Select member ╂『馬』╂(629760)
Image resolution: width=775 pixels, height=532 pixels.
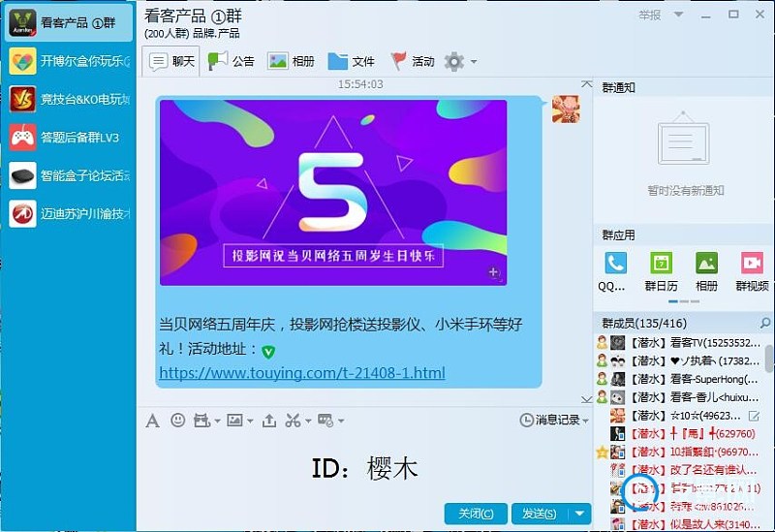(679, 433)
